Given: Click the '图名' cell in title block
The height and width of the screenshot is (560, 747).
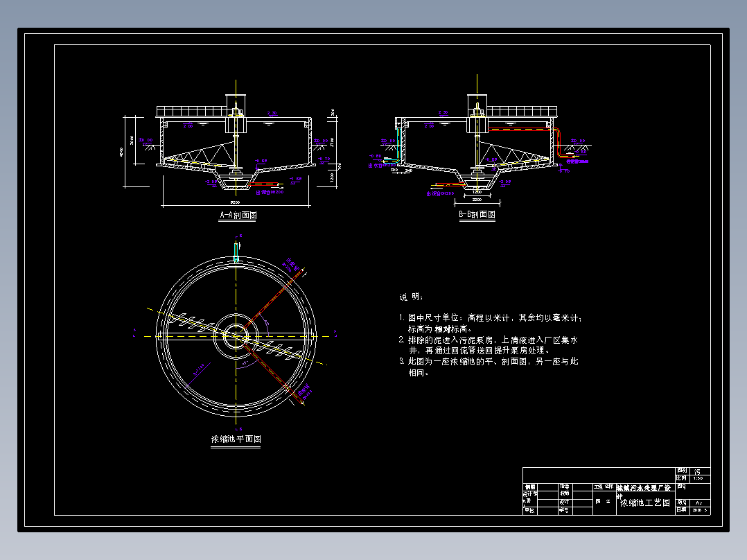Looking at the screenshot, I should tap(603, 502).
